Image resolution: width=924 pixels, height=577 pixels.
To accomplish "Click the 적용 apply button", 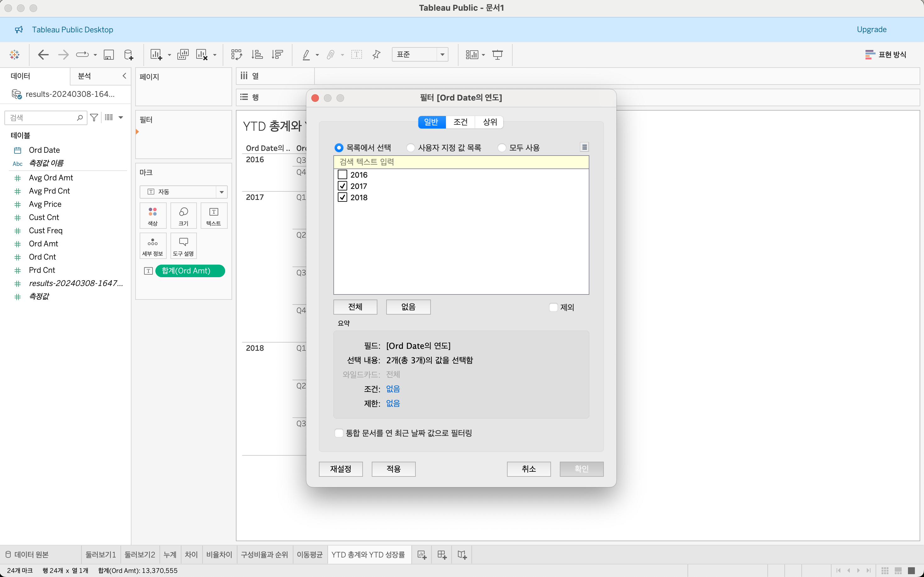I will point(393,469).
